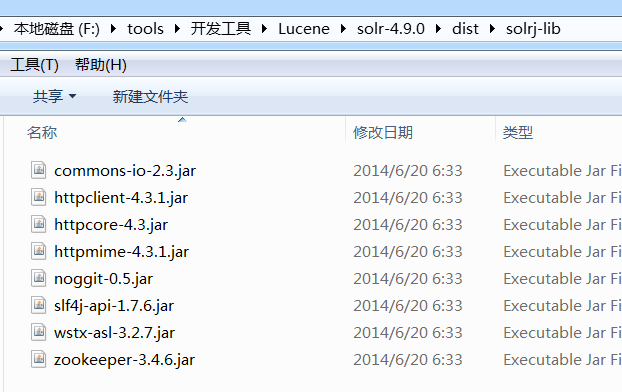This screenshot has height=392, width=622.
Task: Expand the arrow after solr-4.9.0 in the breadcrumb
Action: tap(439, 29)
